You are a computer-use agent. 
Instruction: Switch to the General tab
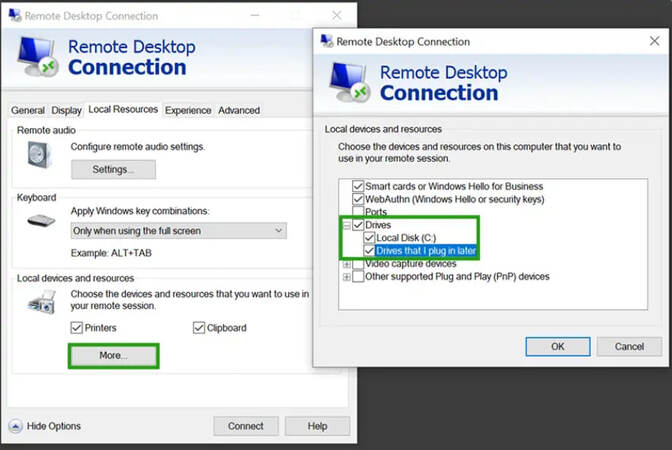pos(28,110)
